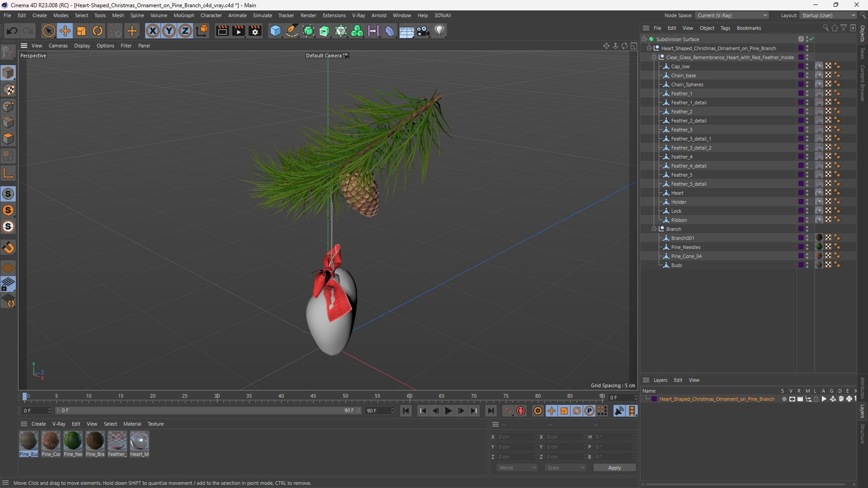The height and width of the screenshot is (488, 868).
Task: Click the Undo arrow icon
Action: click(x=12, y=31)
